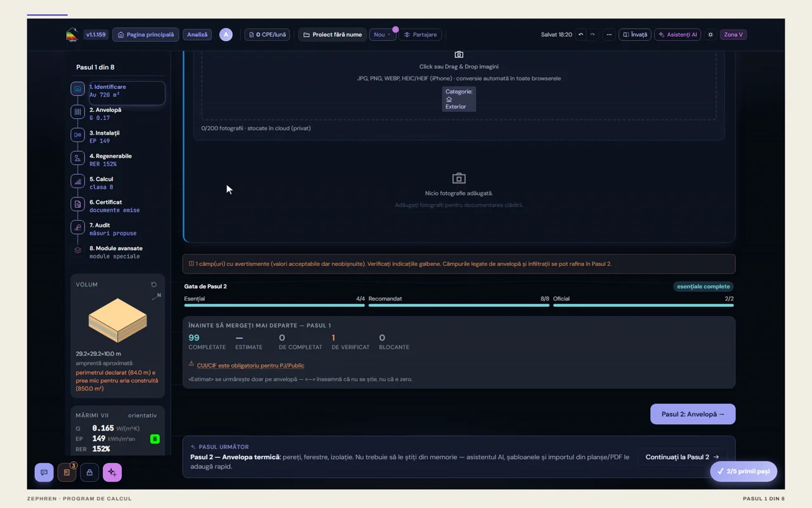This screenshot has width=812, height=508.
Task: Switch to the Analiză tab
Action: pos(197,35)
